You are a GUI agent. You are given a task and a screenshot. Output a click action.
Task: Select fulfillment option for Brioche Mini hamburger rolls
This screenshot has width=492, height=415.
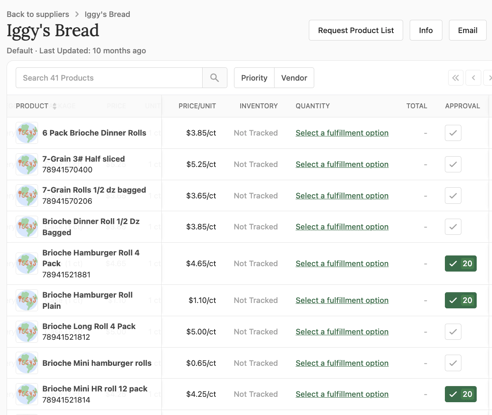(x=342, y=363)
